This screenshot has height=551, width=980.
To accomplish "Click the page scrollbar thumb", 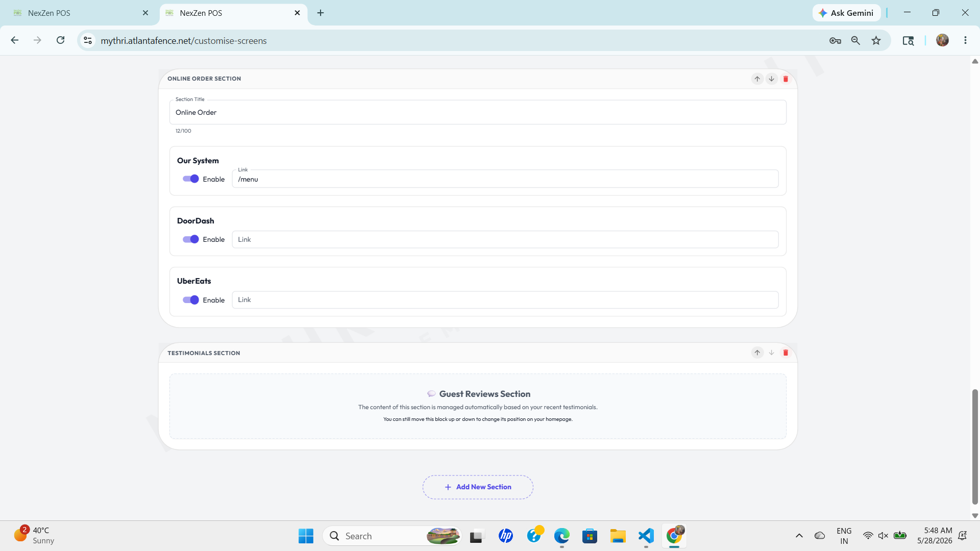I will click(975, 447).
